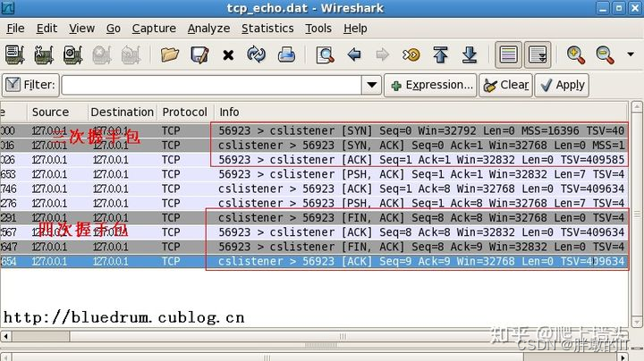644x361 pixels.
Task: Open the filter history dropdown arrow
Action: coord(372,85)
